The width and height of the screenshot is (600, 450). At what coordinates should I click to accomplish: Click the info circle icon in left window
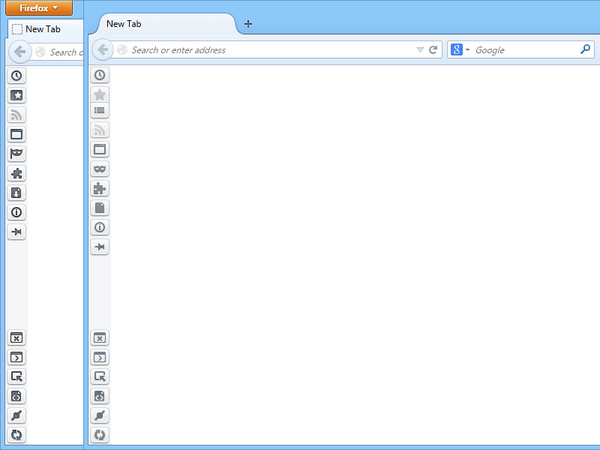click(x=16, y=212)
